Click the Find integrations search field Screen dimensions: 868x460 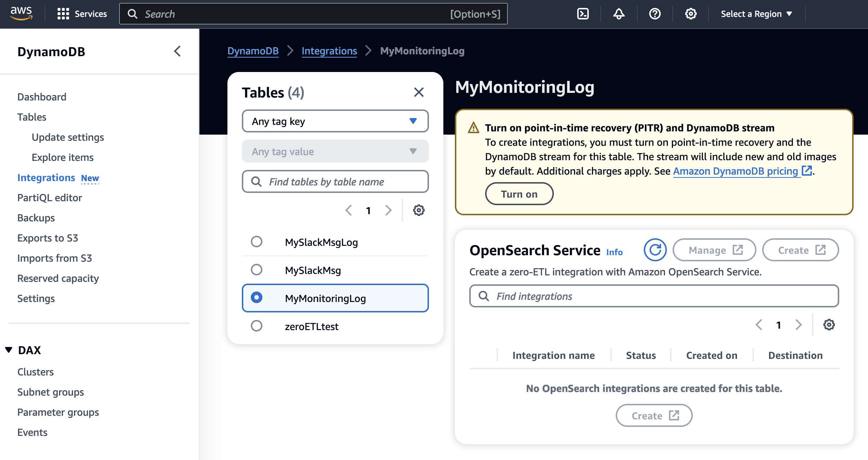point(654,296)
